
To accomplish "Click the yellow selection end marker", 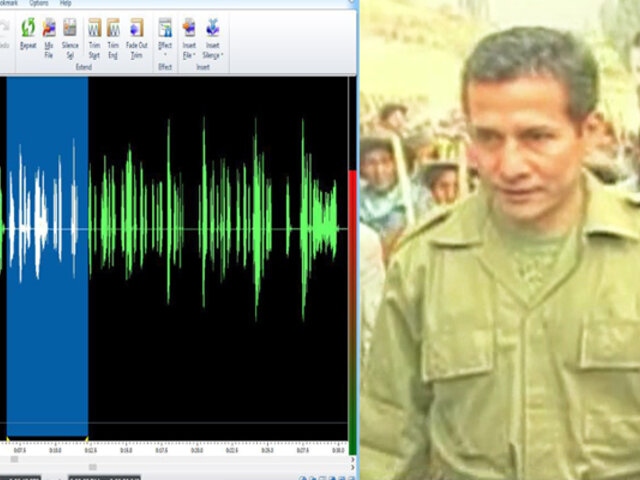I will pos(87,439).
